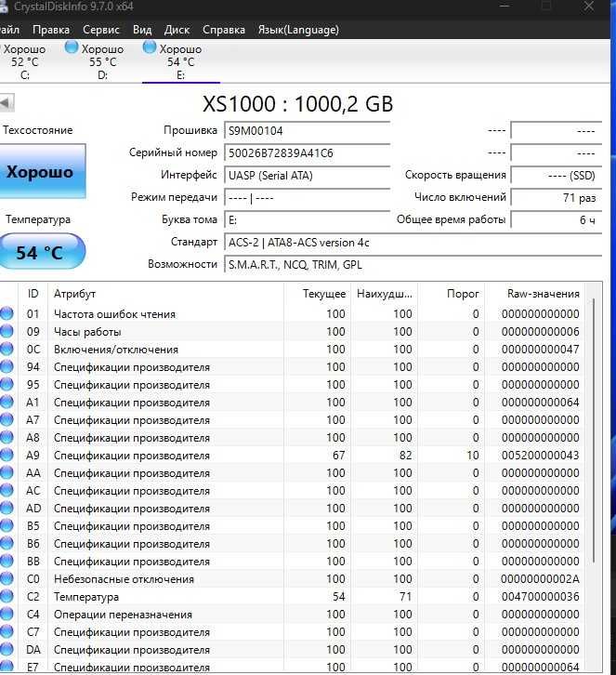Switch to disk E: at 54 °C
Screen dimensions: 616x675
coord(180,61)
